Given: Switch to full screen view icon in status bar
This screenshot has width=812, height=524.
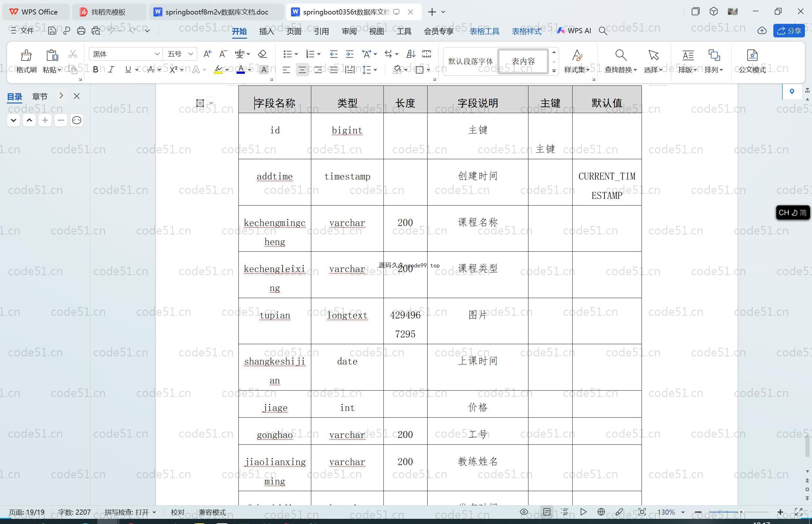Looking at the screenshot, I should 798,512.
